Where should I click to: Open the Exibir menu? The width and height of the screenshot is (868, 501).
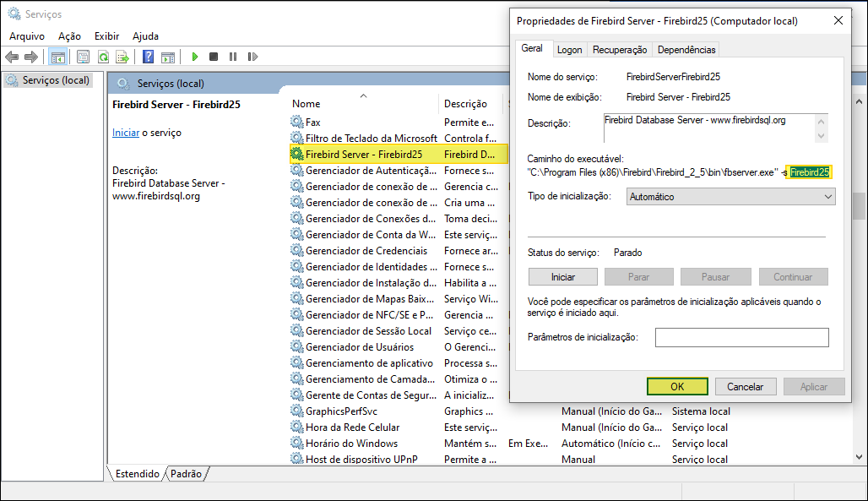click(106, 36)
